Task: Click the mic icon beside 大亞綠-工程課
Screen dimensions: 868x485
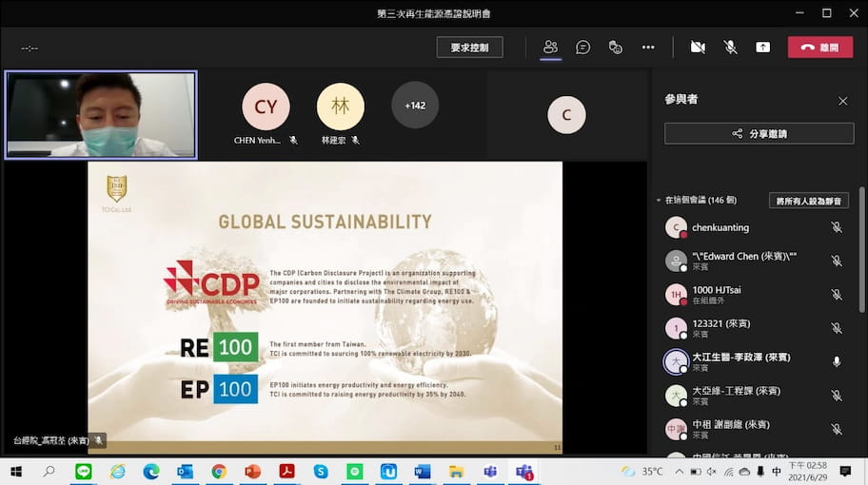Action: (x=837, y=396)
